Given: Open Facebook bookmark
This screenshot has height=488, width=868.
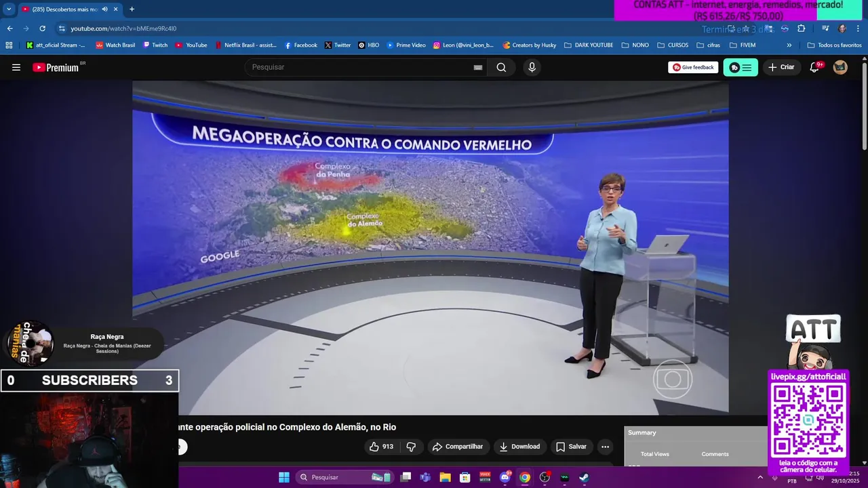Looking at the screenshot, I should click(x=300, y=45).
